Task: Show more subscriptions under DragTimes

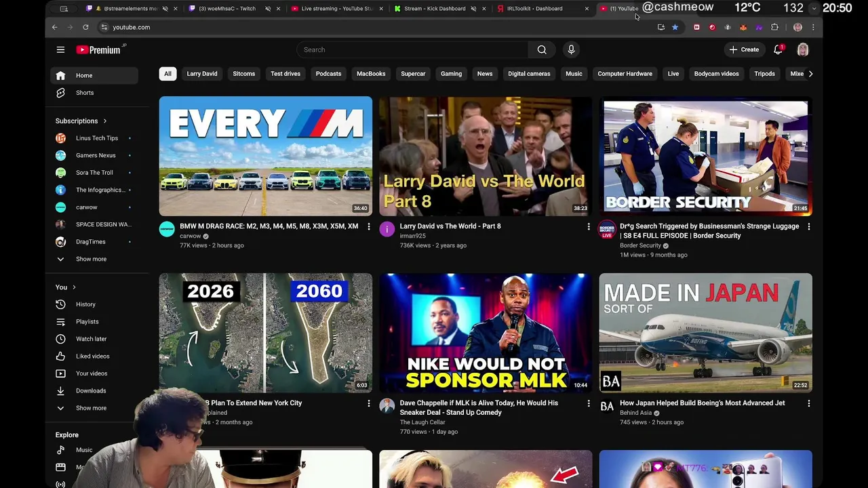Action: (94, 259)
